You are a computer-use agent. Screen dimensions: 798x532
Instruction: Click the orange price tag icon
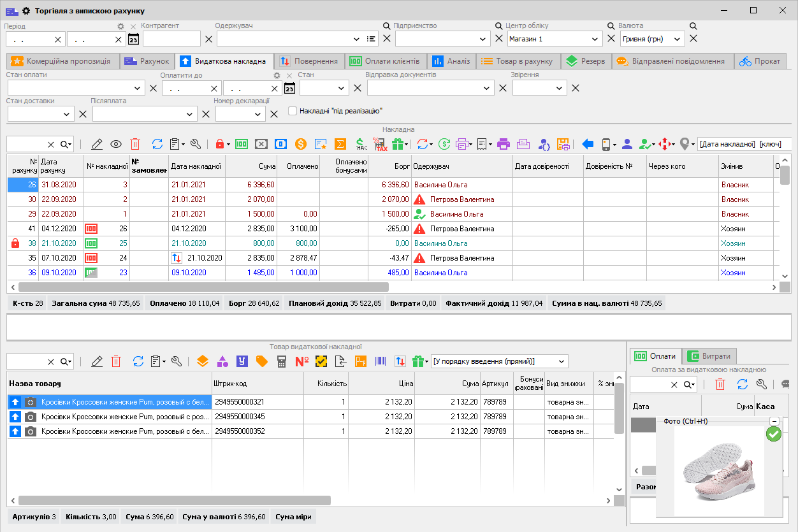click(261, 361)
